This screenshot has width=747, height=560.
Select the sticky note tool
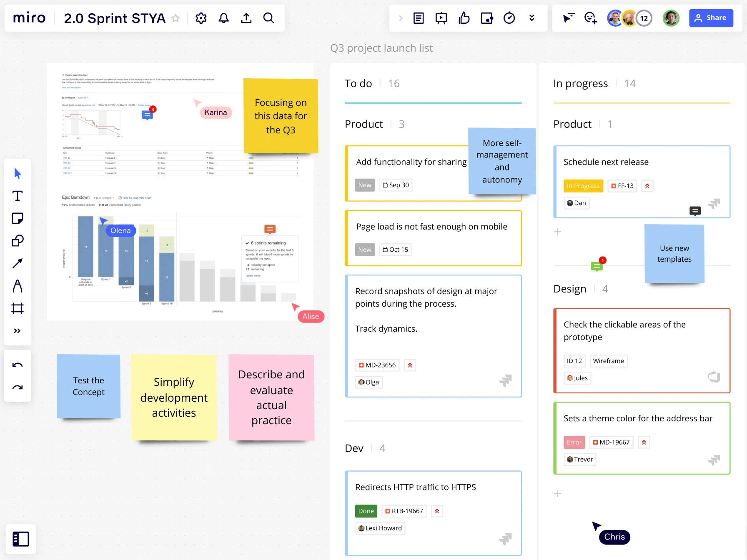point(17,218)
